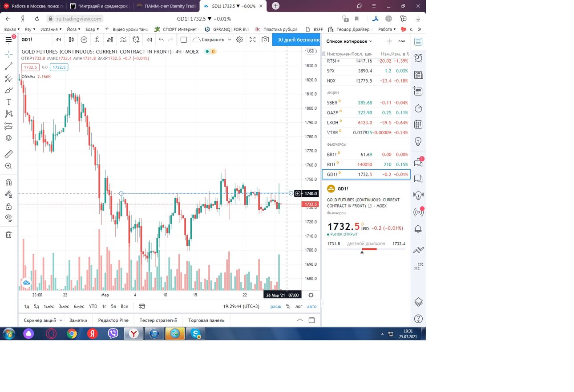574x392 pixels.
Task: Expand the Скринер акций dropdown arrow
Action: tap(60, 320)
